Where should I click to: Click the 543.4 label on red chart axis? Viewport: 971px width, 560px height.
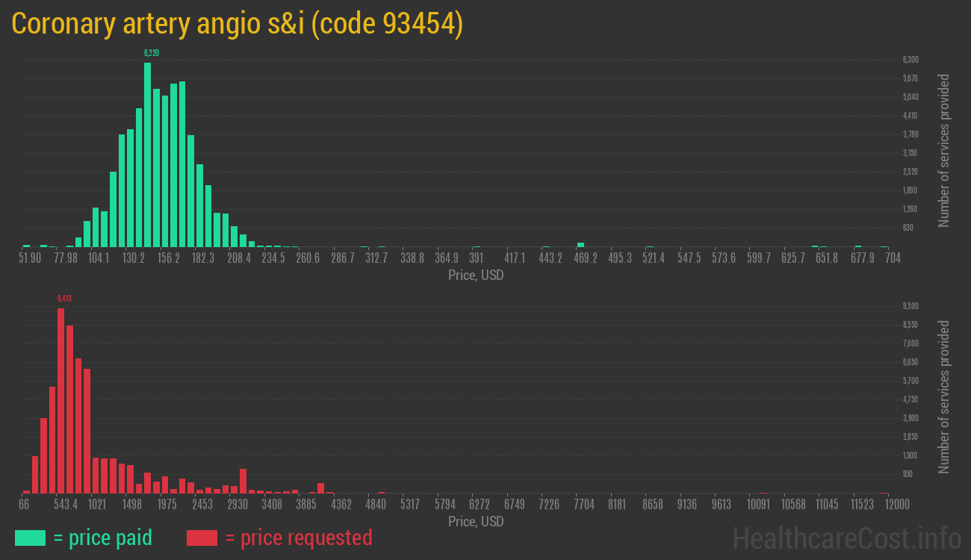[66, 505]
